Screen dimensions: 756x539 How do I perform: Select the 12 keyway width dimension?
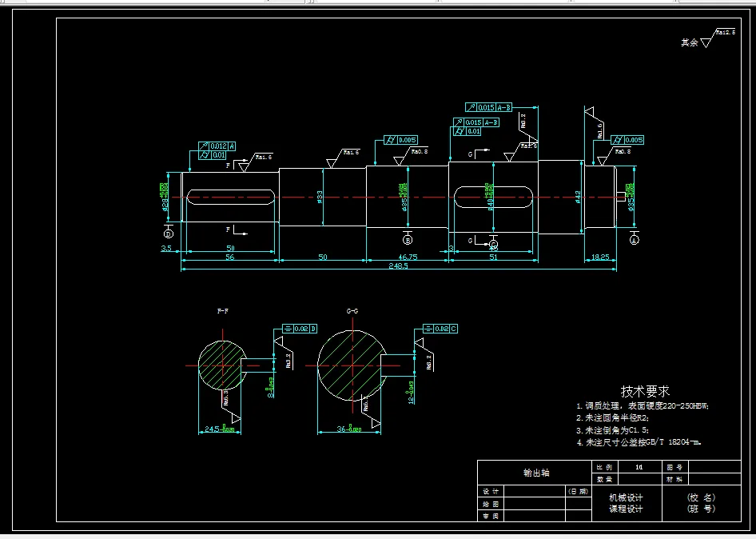pyautogui.click(x=412, y=393)
